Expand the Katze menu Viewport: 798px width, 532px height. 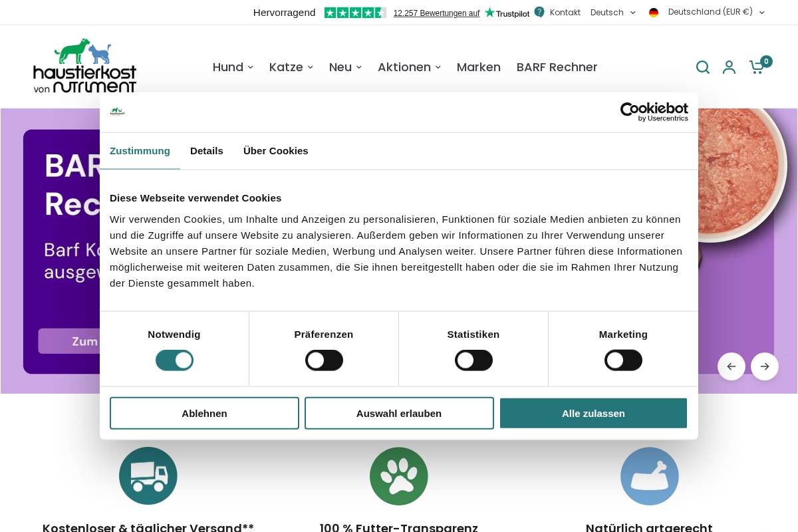(x=291, y=67)
